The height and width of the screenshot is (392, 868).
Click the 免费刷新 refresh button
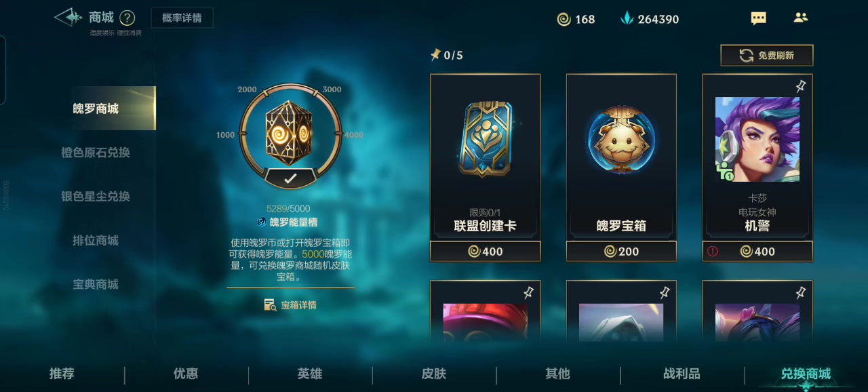767,56
